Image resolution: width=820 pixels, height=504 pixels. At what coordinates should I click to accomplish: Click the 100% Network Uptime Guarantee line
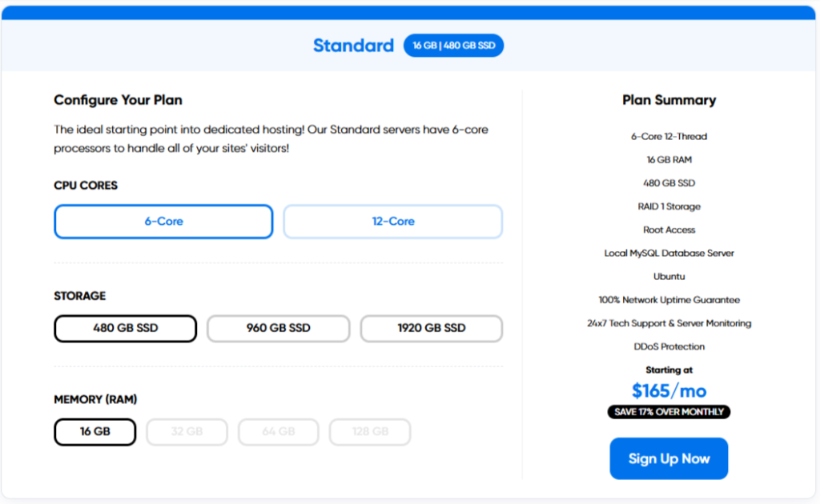pos(669,300)
